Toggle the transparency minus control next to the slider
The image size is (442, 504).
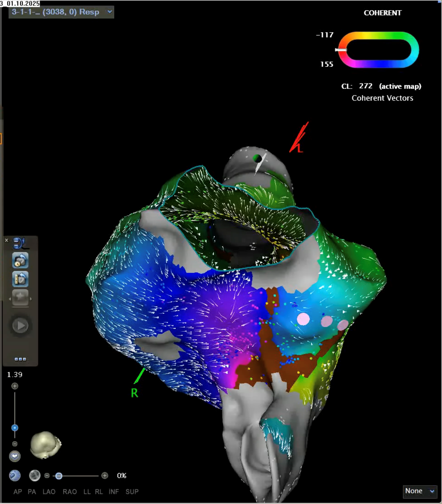47,476
